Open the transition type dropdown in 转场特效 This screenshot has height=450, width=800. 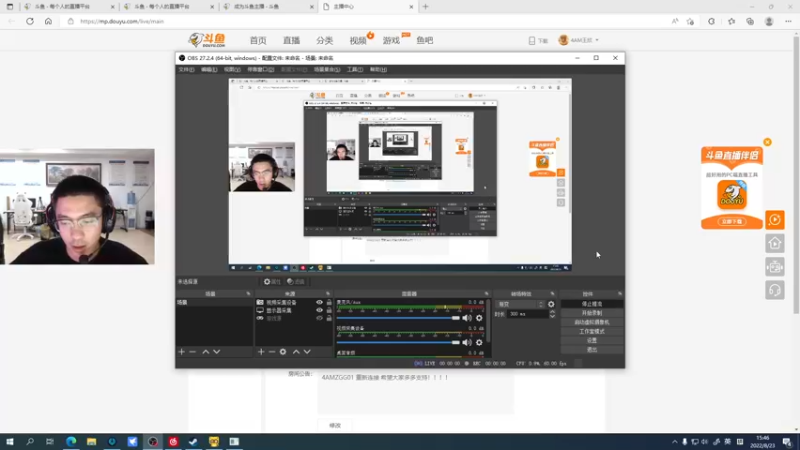520,304
